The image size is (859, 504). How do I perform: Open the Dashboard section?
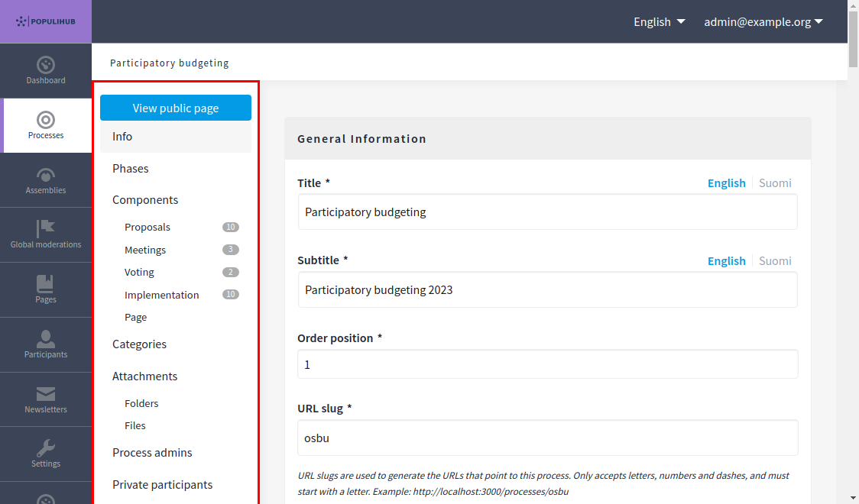[x=46, y=70]
